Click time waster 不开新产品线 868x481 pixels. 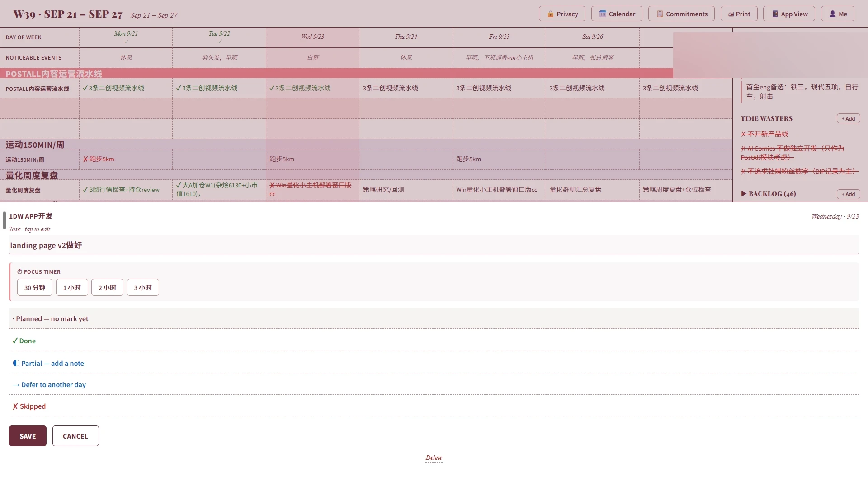[764, 134]
